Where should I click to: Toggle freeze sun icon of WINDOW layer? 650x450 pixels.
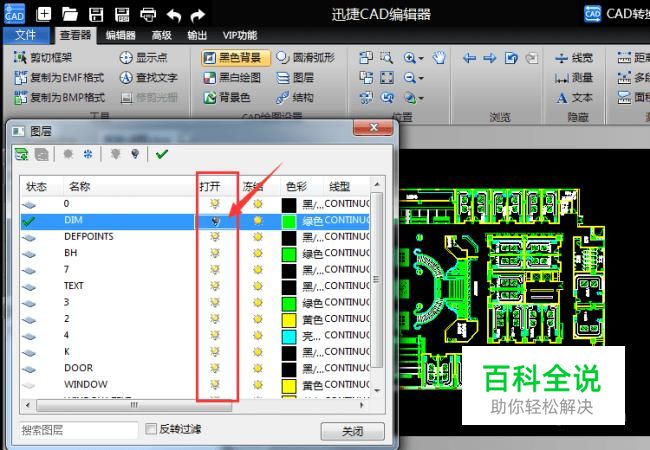pos(258,385)
